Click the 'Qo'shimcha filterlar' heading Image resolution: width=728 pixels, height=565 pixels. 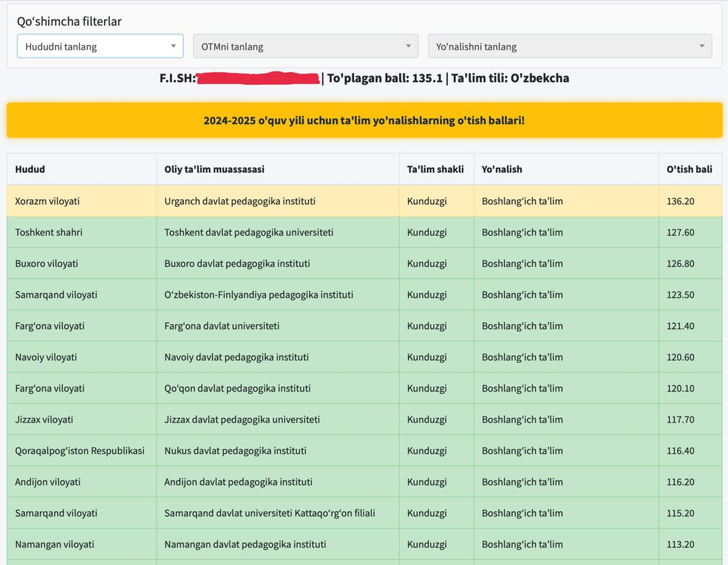point(69,21)
